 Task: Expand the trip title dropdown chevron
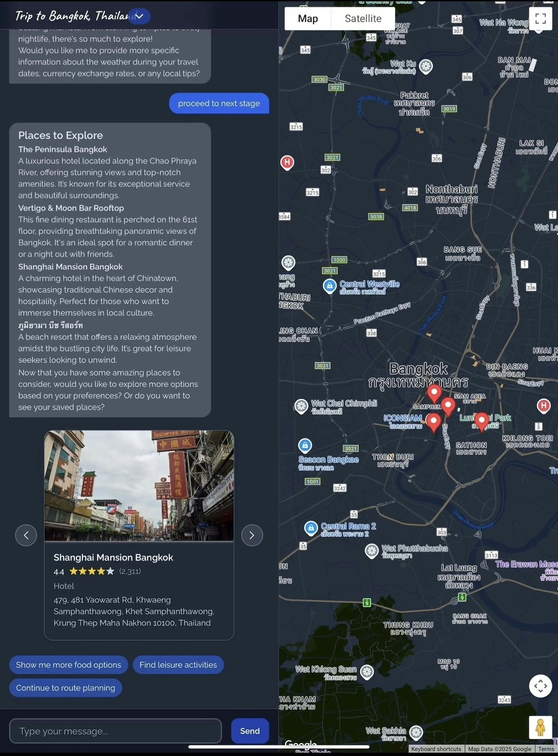pyautogui.click(x=139, y=16)
